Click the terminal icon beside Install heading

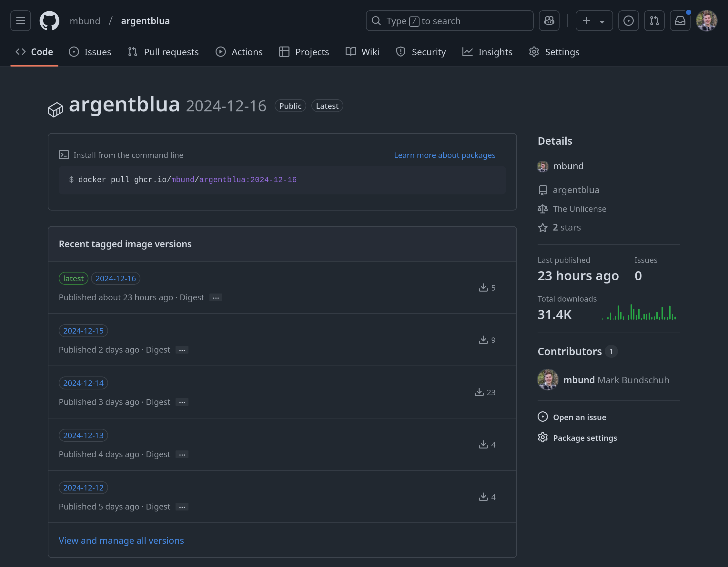(x=64, y=155)
